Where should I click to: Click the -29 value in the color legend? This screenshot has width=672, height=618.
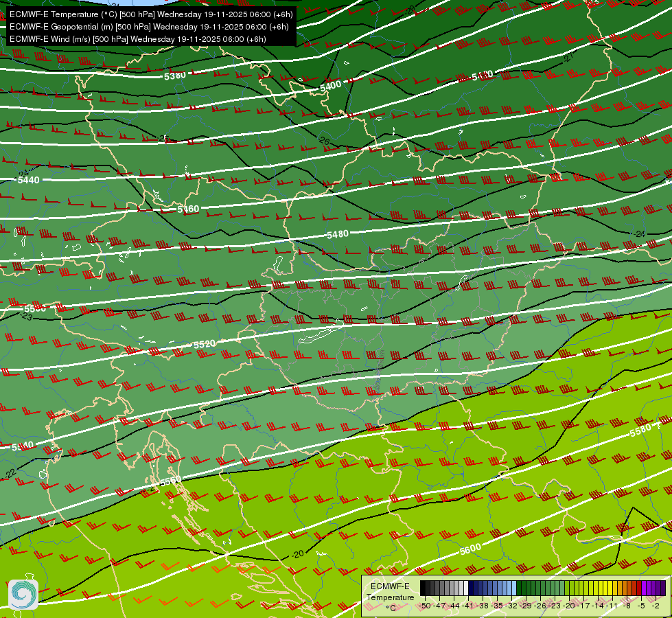[526, 606]
